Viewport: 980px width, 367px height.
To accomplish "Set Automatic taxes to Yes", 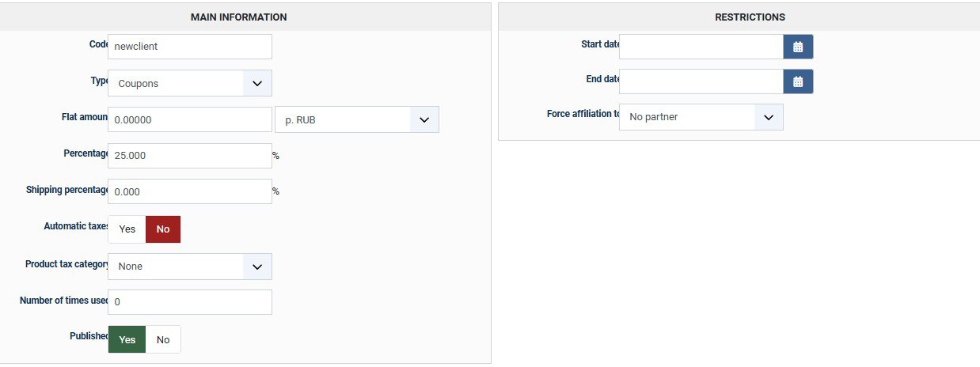I will [127, 229].
